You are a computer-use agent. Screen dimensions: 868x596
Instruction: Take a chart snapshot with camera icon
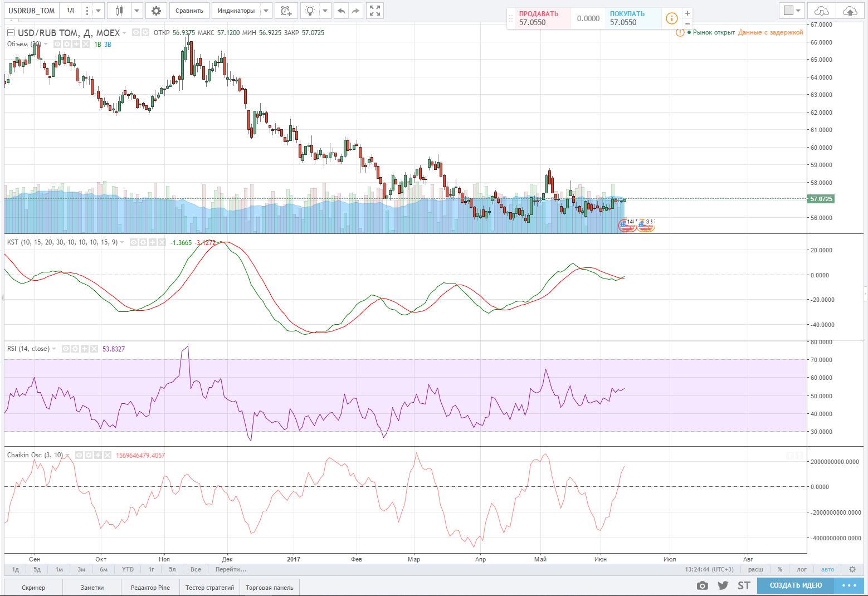[x=702, y=585]
